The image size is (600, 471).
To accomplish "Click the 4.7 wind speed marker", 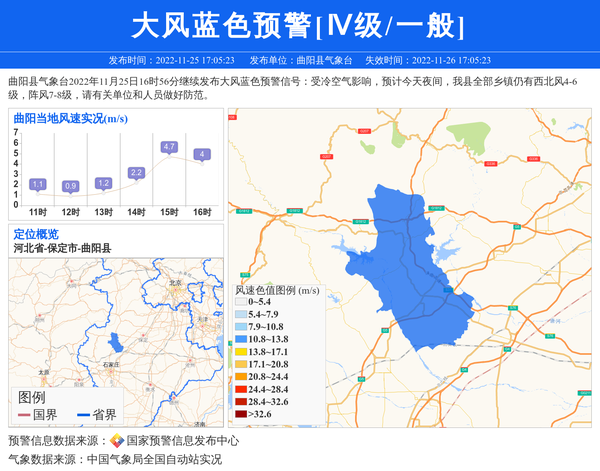I will click(x=169, y=147).
